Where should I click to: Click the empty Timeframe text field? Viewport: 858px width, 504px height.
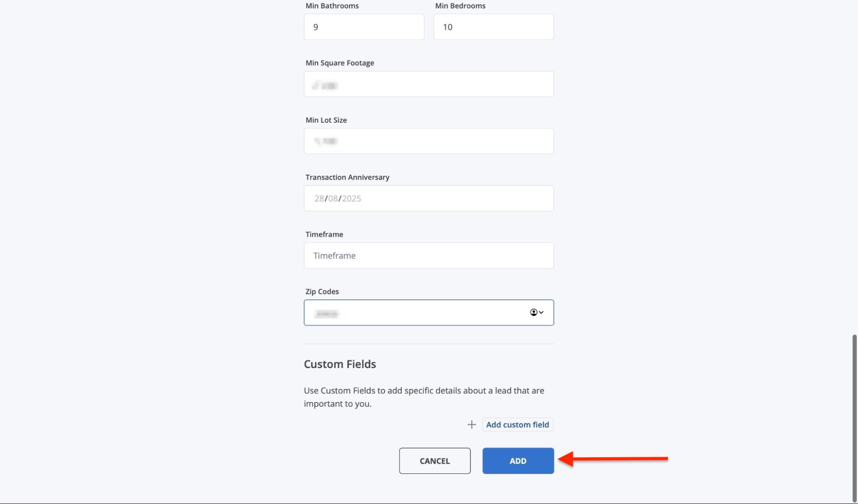click(428, 256)
